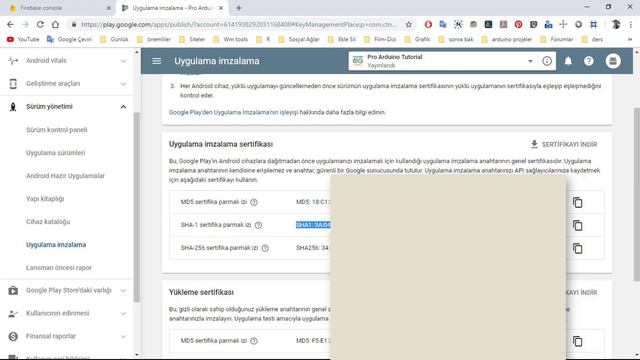This screenshot has width=640, height=360.
Task: Show help for MD5 sertifika parmak izi
Action: pos(254,202)
